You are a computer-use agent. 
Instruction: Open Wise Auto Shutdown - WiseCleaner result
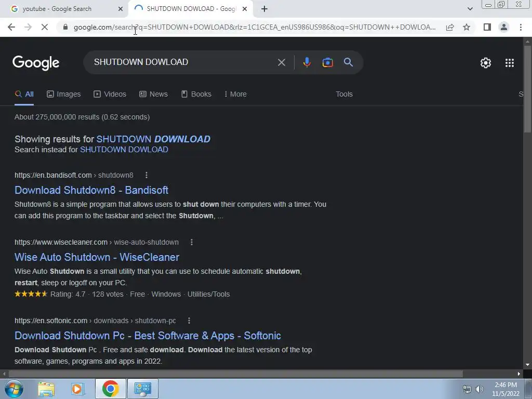pos(97,257)
